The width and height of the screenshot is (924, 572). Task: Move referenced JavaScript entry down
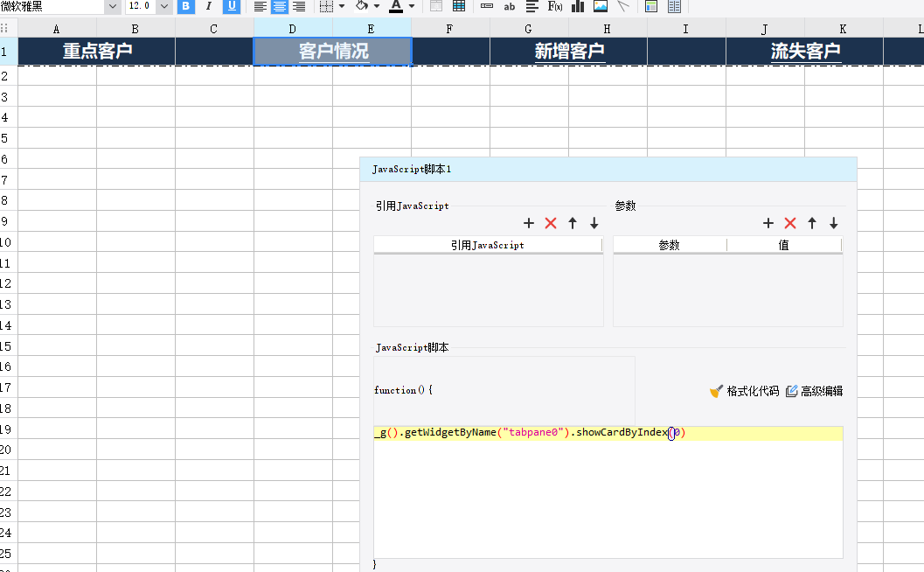tap(594, 223)
